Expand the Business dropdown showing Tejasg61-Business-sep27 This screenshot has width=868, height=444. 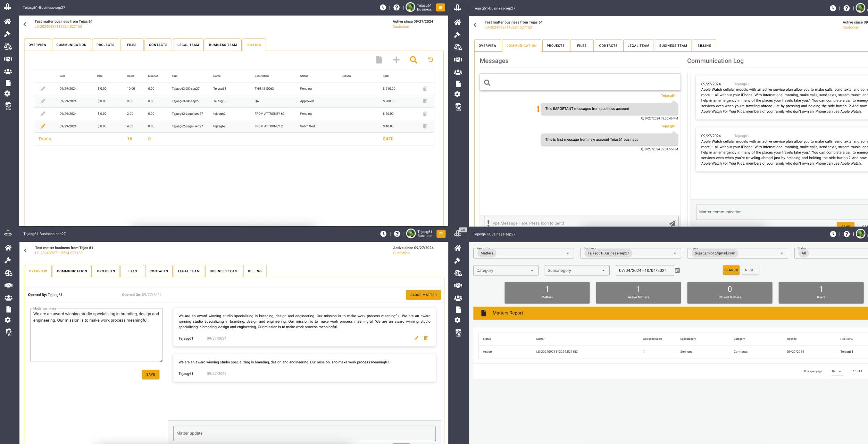pyautogui.click(x=630, y=253)
